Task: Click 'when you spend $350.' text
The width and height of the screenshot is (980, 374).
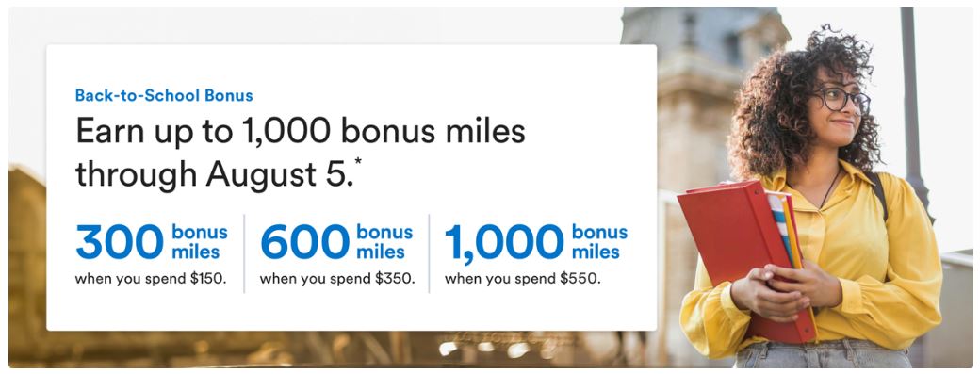Action: pyautogui.click(x=337, y=279)
